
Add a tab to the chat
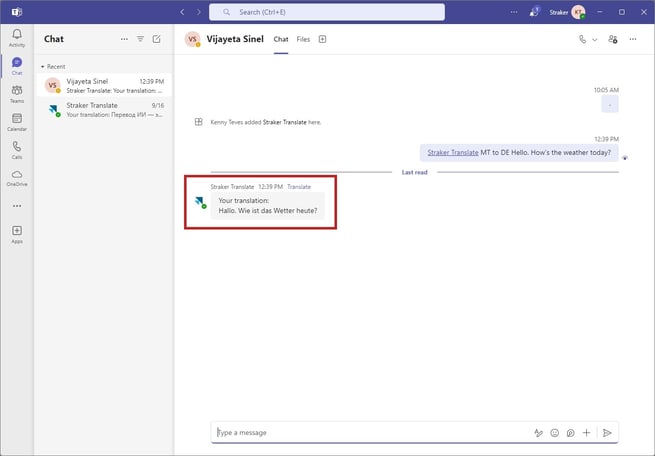click(x=322, y=39)
